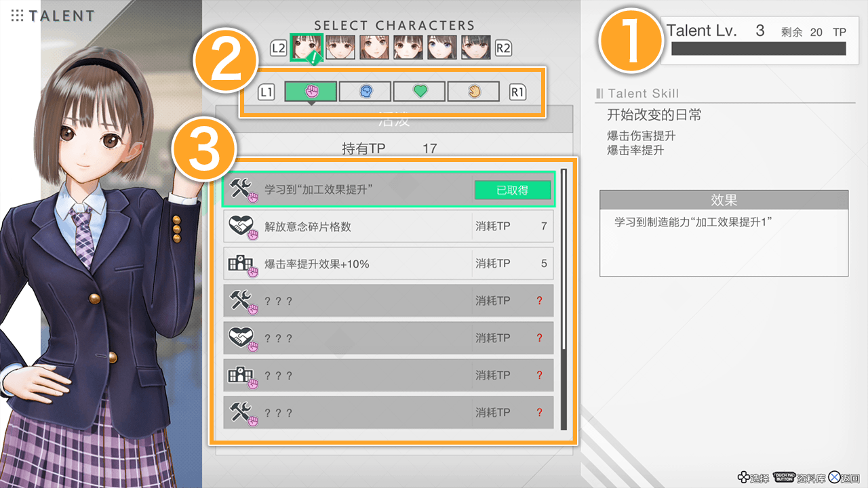This screenshot has width=868, height=488.
Task: Click the Talent Lv. progress bar
Action: [x=759, y=49]
